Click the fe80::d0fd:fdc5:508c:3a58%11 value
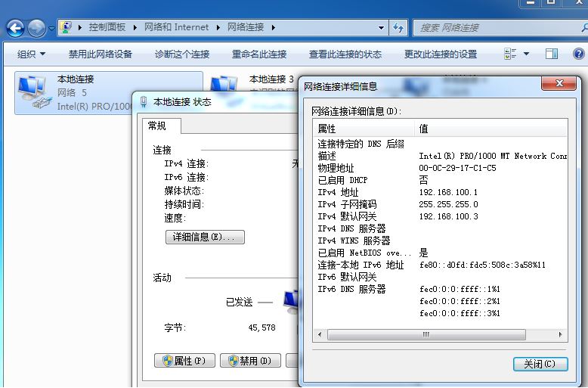Viewport: 588px width, 388px height. (x=482, y=265)
